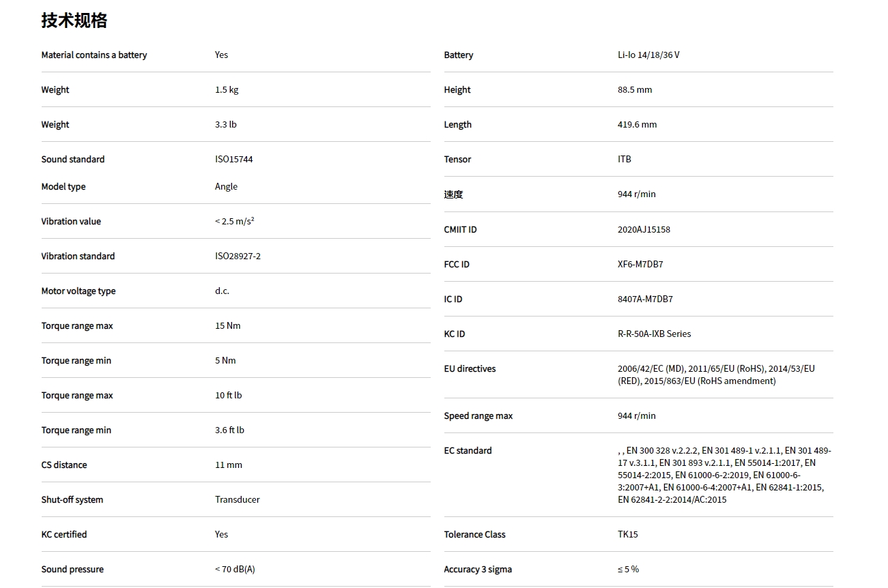Click the Motor voltage type label
This screenshot has height=588, width=888.
(78, 291)
